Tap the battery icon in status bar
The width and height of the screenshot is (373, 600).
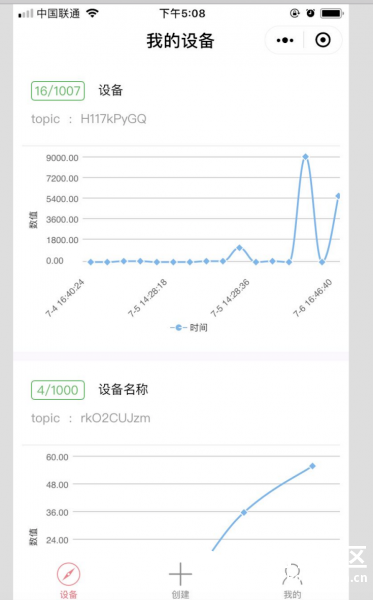(332, 13)
